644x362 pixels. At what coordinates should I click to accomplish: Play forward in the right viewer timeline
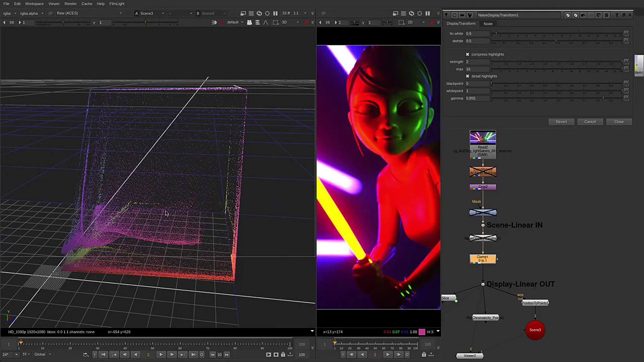click(x=388, y=355)
